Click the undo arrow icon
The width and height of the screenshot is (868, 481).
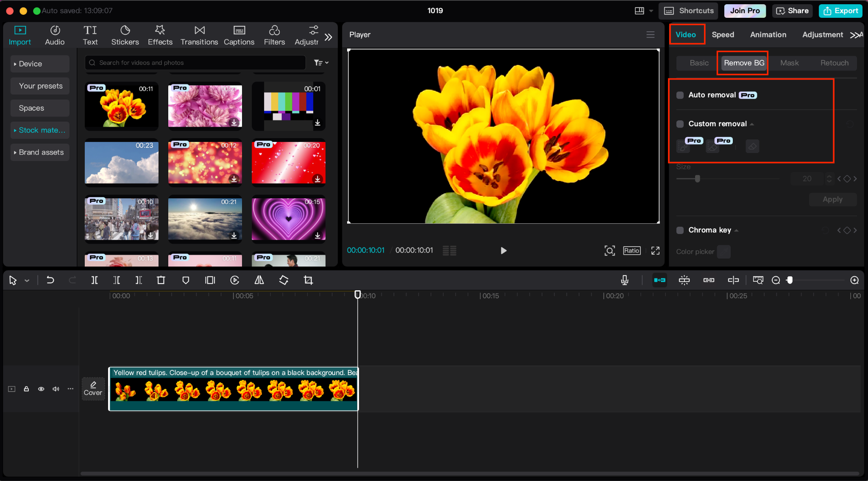tap(50, 280)
